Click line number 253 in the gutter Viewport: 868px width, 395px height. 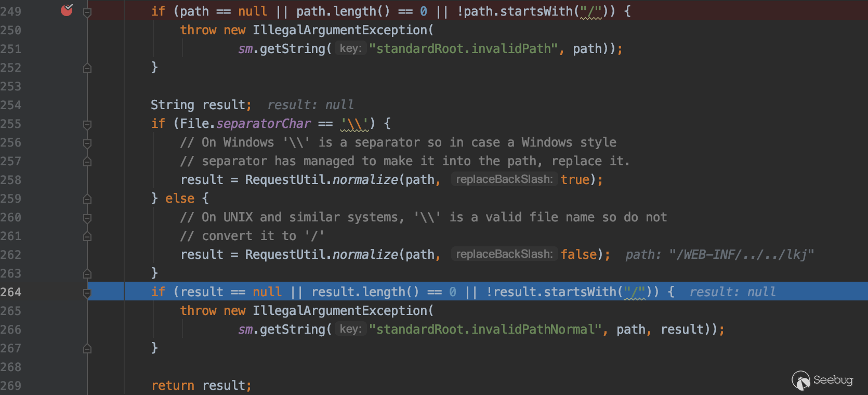(x=11, y=86)
